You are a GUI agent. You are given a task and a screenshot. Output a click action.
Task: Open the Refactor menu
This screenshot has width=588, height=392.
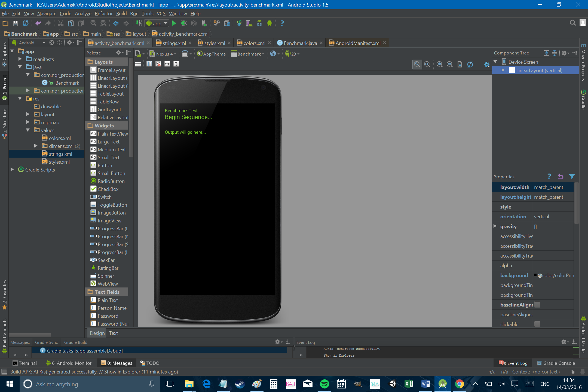(103, 14)
